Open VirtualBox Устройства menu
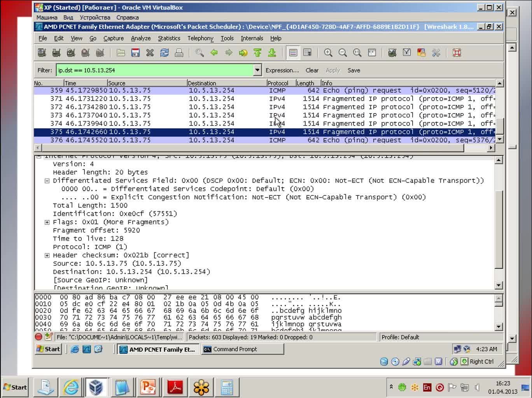The image size is (532, 398). pyautogui.click(x=95, y=17)
